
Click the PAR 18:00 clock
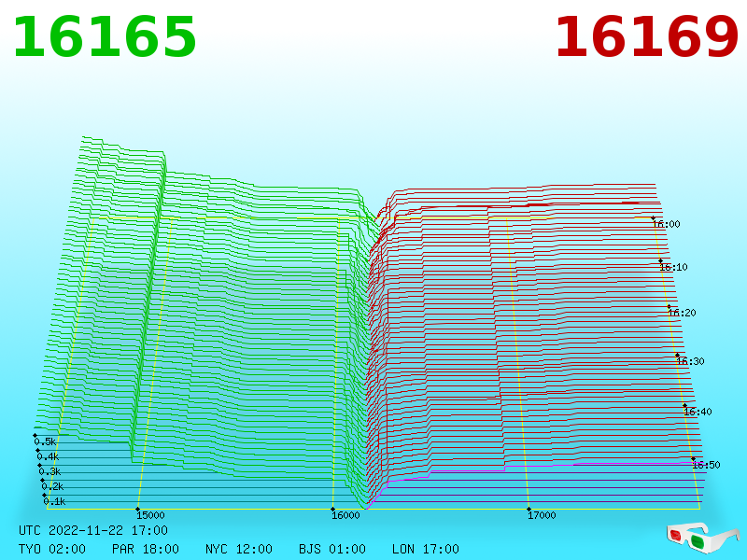pos(146,549)
